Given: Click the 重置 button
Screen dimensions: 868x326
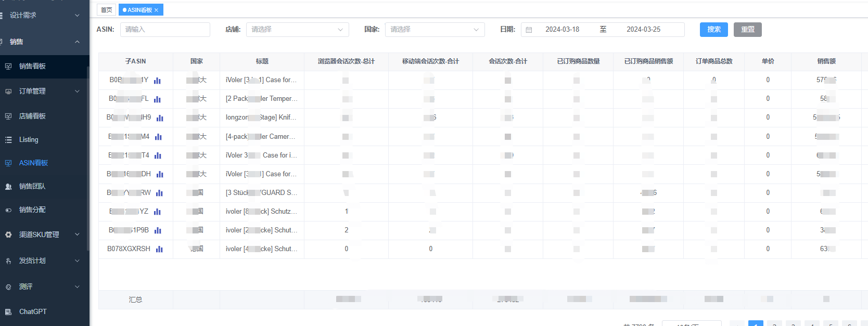Looking at the screenshot, I should [x=747, y=30].
